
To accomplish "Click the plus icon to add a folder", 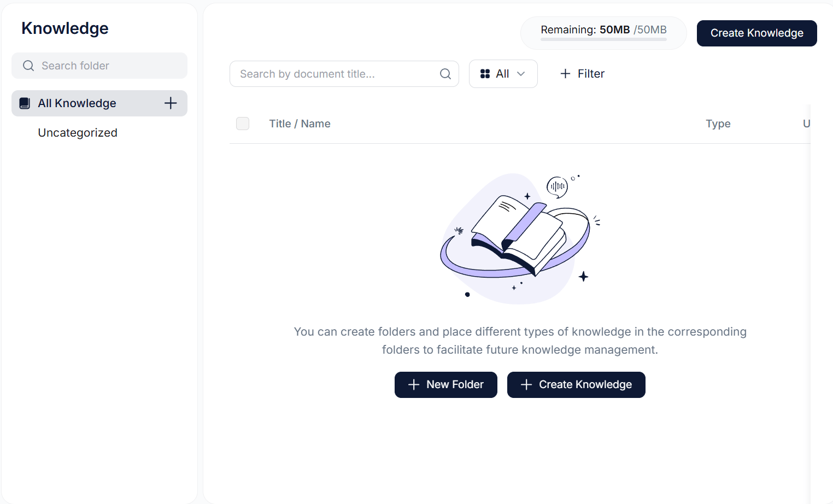I will (170, 103).
